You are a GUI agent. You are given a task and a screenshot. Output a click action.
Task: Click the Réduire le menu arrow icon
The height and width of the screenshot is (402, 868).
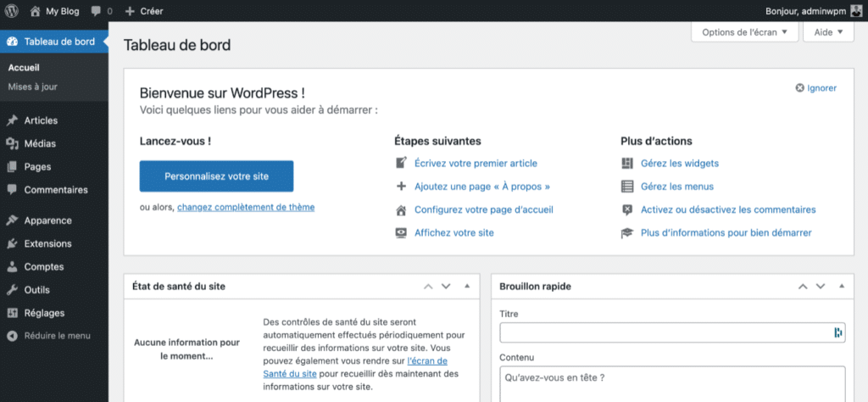(x=12, y=336)
